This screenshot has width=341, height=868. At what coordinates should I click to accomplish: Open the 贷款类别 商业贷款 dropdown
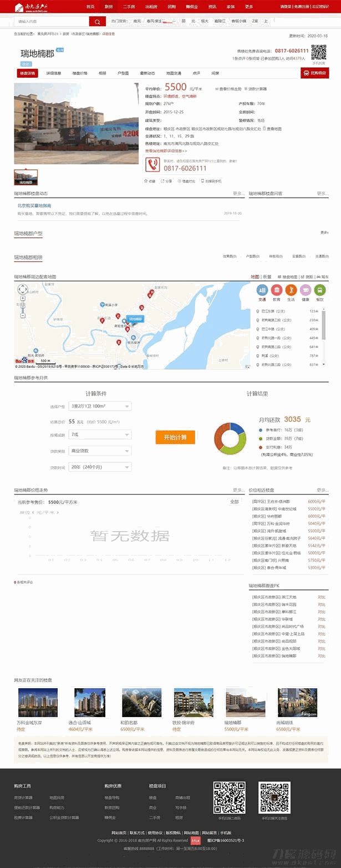(x=100, y=451)
